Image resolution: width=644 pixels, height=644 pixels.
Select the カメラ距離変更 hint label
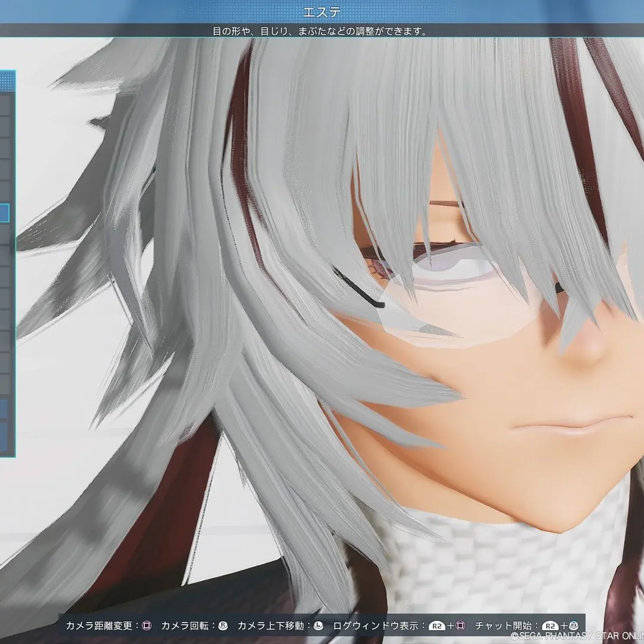99,626
